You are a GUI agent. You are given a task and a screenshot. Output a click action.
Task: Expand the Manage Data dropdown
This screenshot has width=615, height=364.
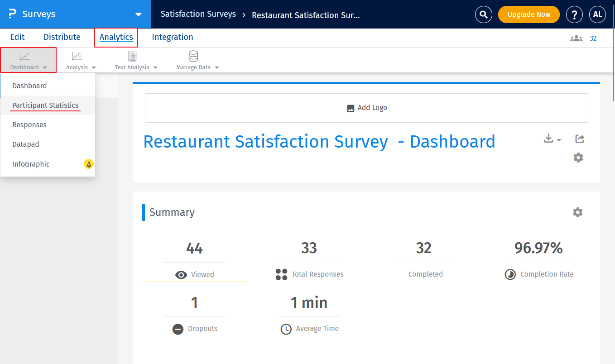click(x=197, y=61)
